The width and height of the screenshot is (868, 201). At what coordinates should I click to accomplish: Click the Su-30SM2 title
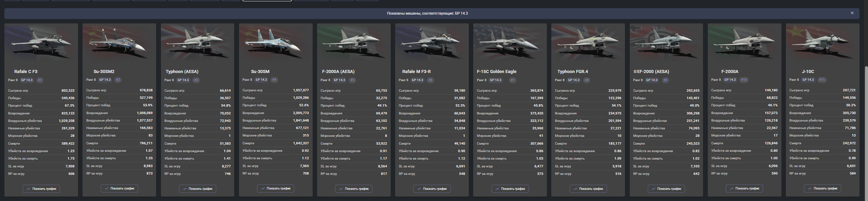[104, 72]
